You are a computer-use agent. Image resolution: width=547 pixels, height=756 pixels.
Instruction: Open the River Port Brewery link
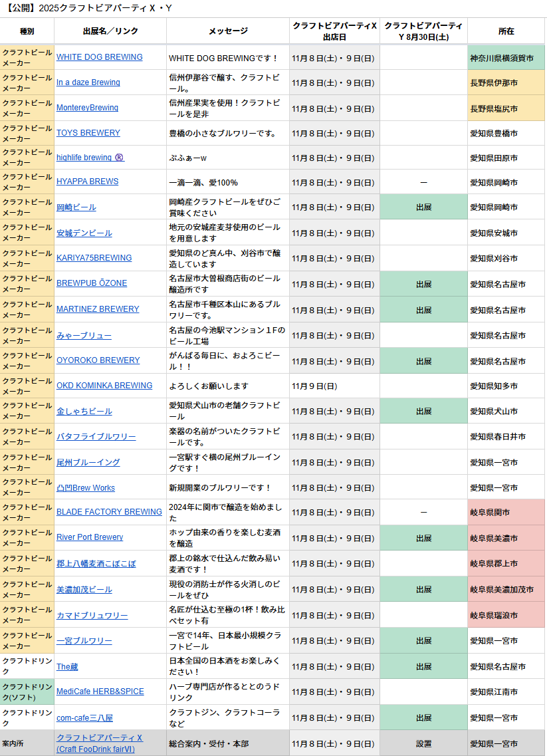pyautogui.click(x=90, y=537)
